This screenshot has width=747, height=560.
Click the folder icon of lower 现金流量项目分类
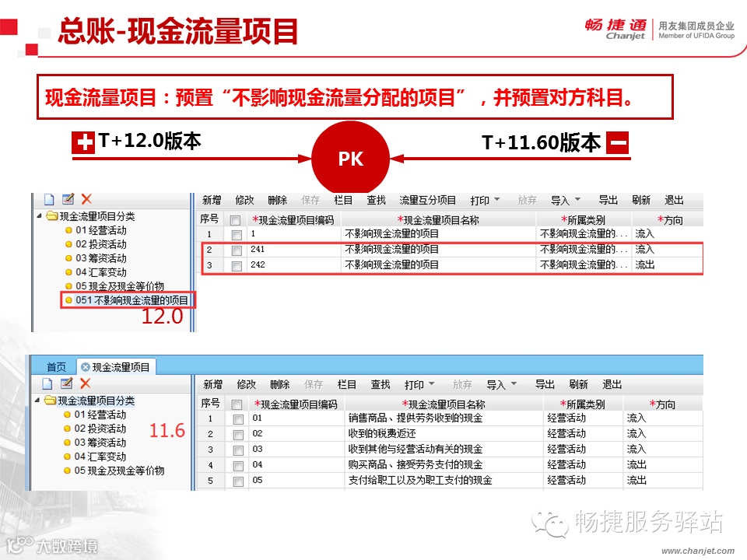[50, 400]
